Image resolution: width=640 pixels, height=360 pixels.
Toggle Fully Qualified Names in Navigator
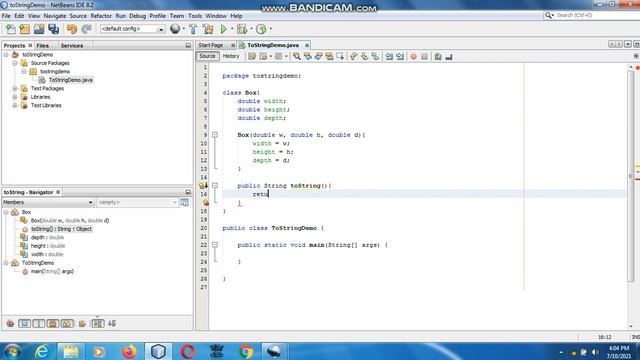[x=82, y=324]
